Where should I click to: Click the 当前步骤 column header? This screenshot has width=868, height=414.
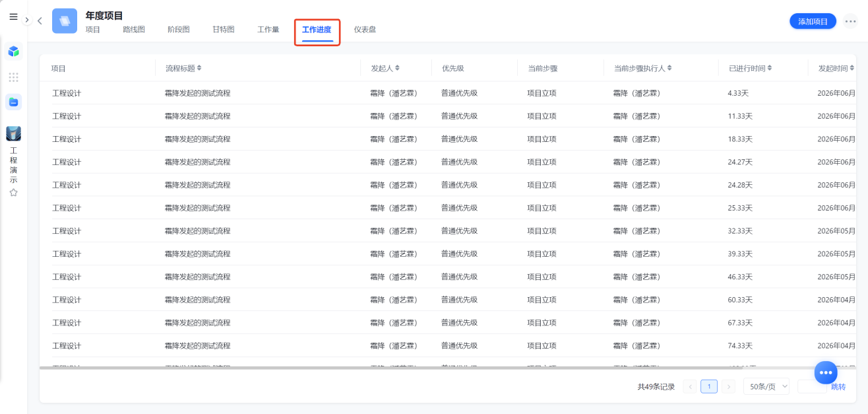click(543, 68)
